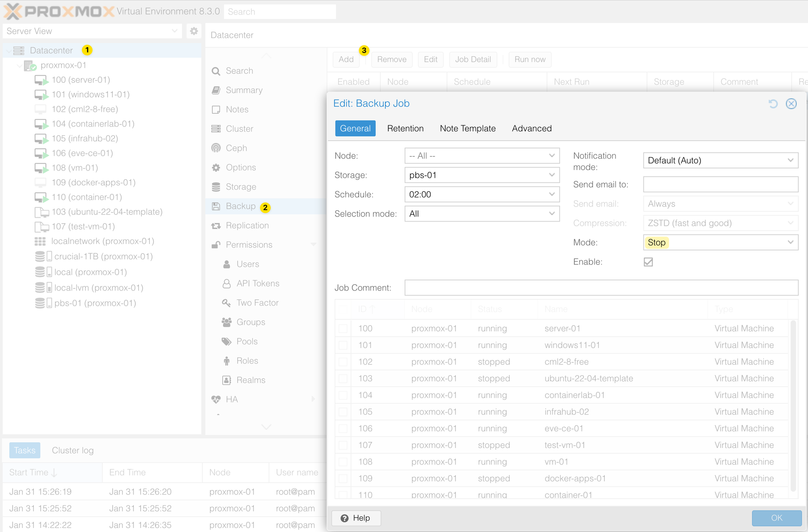Click the Ceph icon in the sidebar
The image size is (808, 532).
(216, 148)
